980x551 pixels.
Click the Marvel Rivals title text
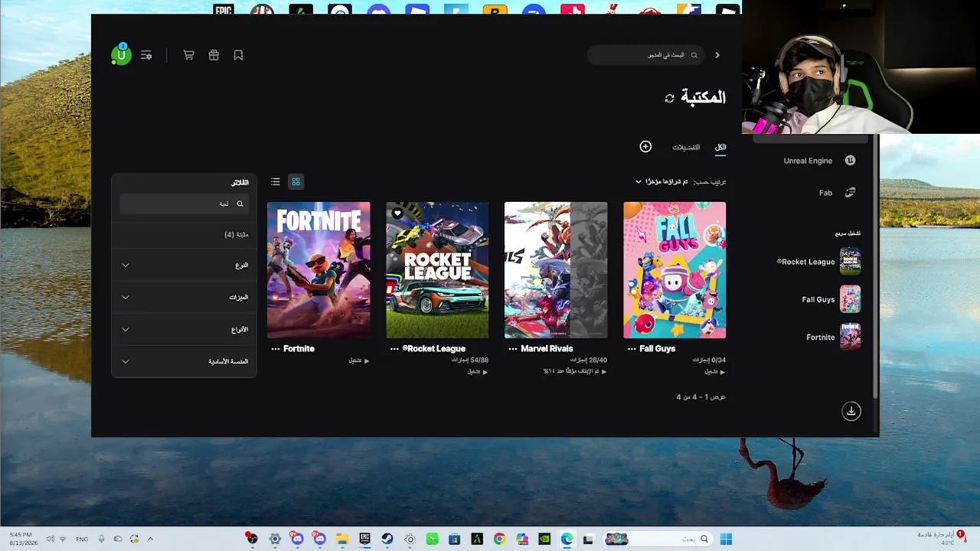click(547, 348)
